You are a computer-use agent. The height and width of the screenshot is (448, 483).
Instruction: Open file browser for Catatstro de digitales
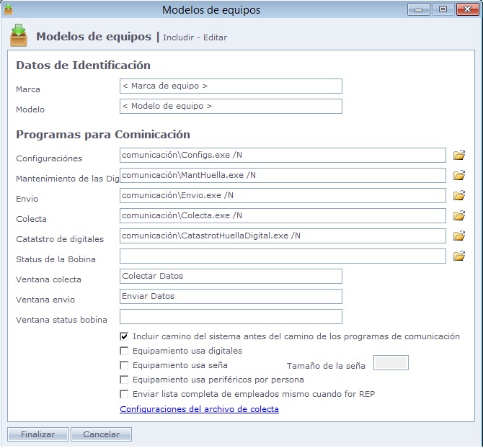[x=458, y=236]
